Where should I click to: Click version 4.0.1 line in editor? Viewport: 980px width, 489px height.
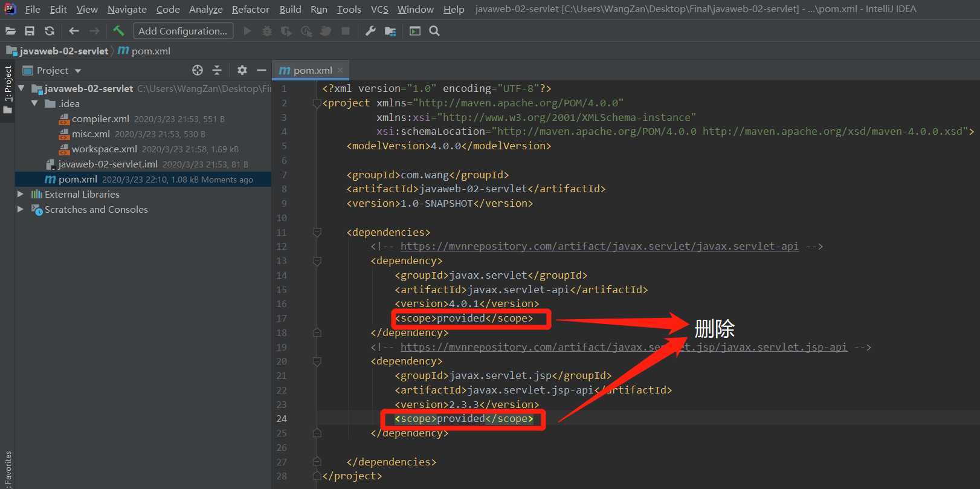tap(467, 303)
